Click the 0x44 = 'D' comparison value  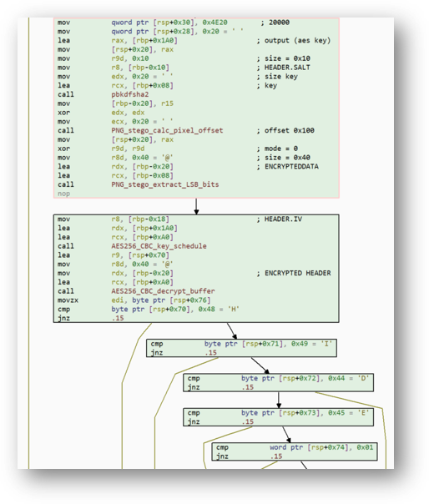click(x=349, y=378)
